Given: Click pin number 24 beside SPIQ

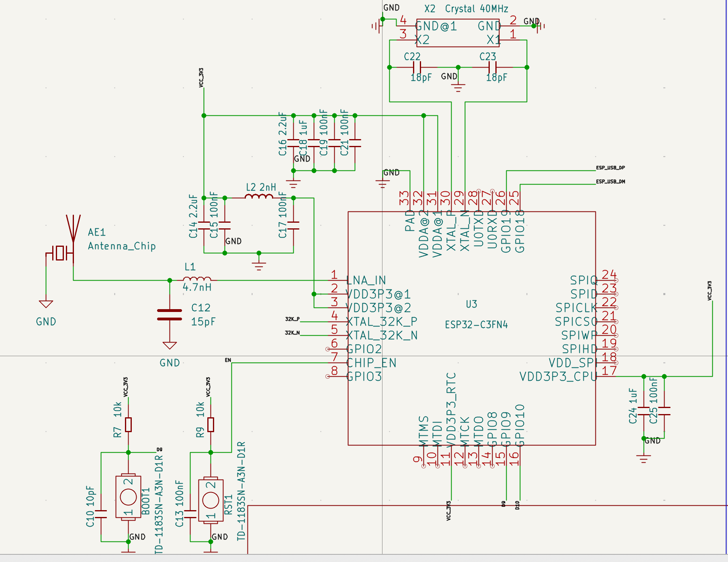Looking at the screenshot, I should (x=609, y=274).
